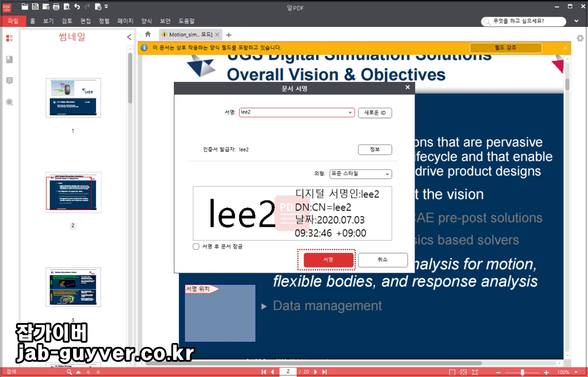Viewport: 588px width, 377px height.
Task: Dismiss the yellow form field notice bar
Action: pyautogui.click(x=565, y=48)
